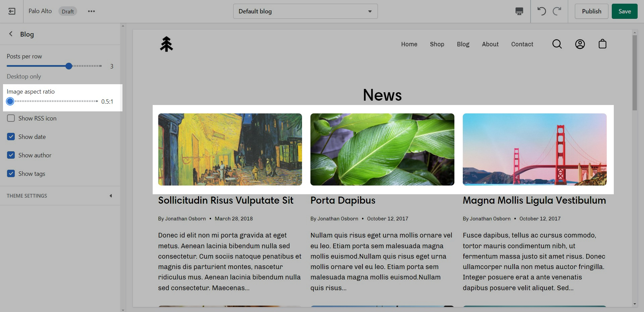The image size is (644, 312).
Task: Enable the Show RSS icon checkbox
Action: [x=11, y=118]
